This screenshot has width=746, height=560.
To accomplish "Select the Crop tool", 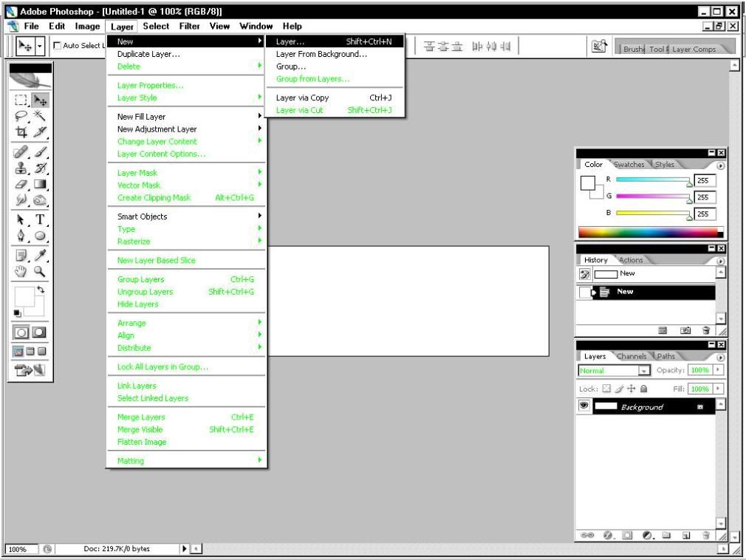I will click(x=21, y=132).
